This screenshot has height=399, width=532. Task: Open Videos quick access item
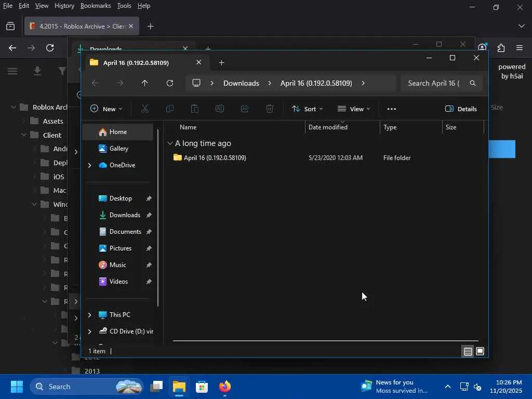(x=118, y=282)
